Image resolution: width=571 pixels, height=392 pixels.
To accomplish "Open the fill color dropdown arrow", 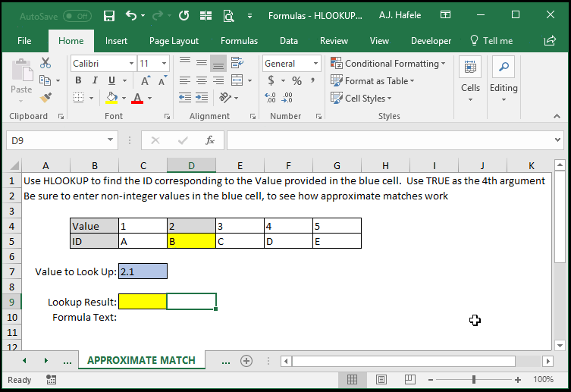I will [x=124, y=98].
